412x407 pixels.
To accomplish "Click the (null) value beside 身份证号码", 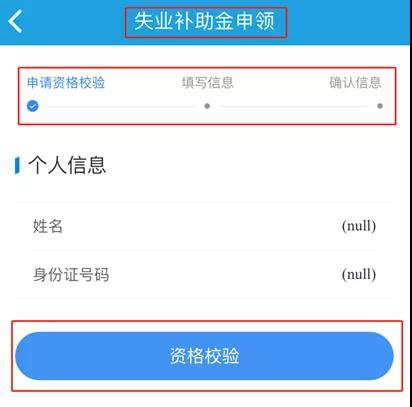I will 359,274.
